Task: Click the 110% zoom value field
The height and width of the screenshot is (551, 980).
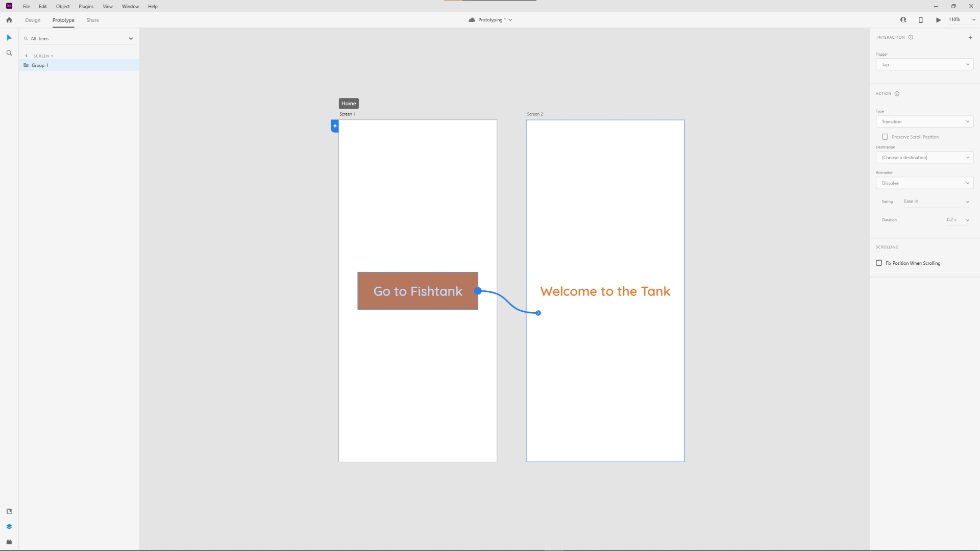Action: pos(954,20)
